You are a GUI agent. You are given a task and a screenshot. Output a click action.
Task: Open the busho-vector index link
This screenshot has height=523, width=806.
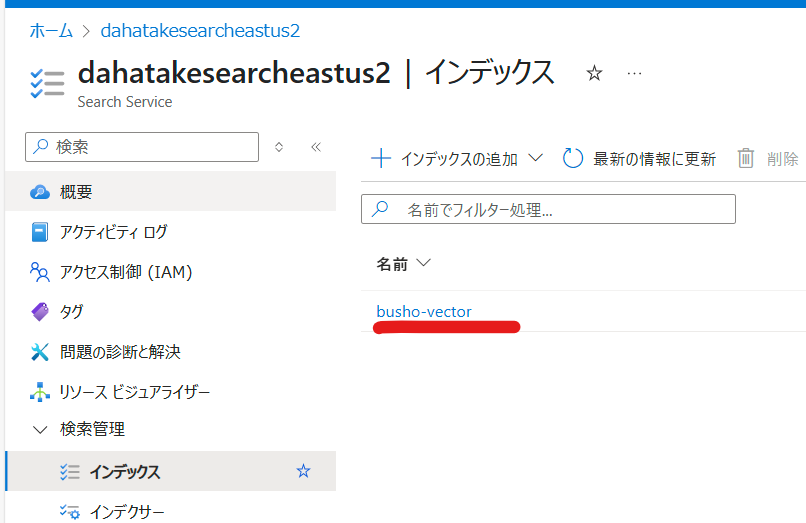pos(424,312)
